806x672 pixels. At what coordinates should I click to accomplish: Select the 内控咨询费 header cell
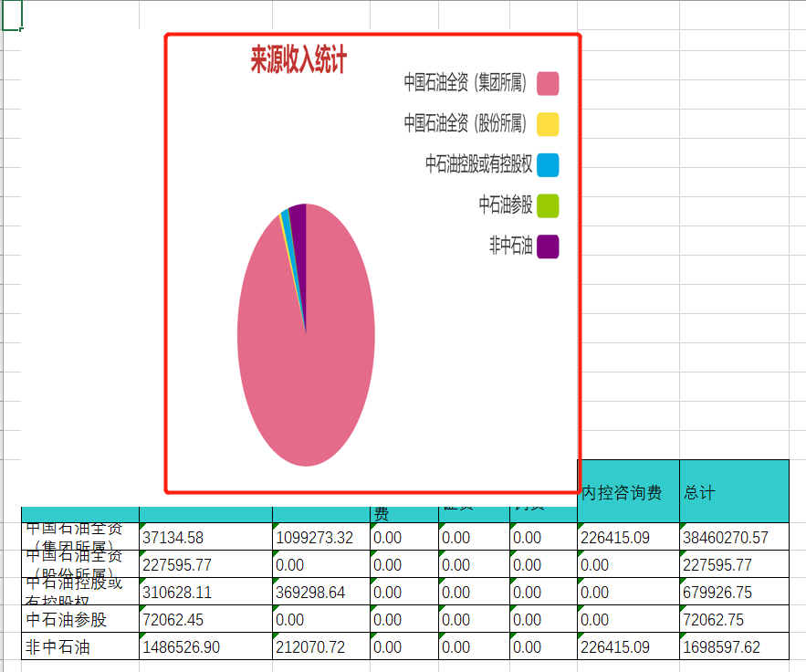tap(628, 491)
